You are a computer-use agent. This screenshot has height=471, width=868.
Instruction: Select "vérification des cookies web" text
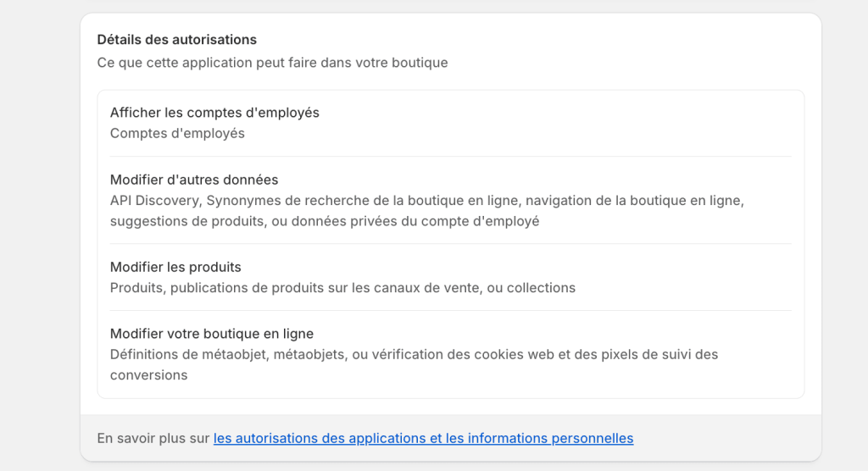coord(454,354)
